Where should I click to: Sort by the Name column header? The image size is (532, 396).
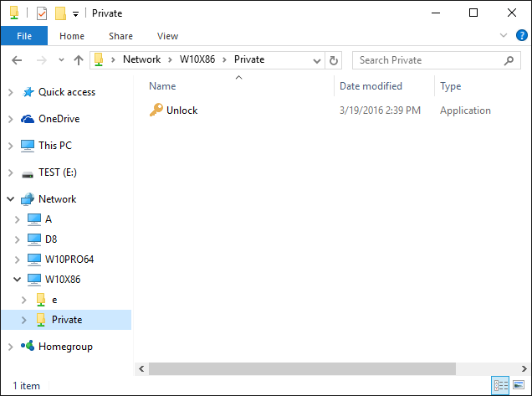point(162,86)
